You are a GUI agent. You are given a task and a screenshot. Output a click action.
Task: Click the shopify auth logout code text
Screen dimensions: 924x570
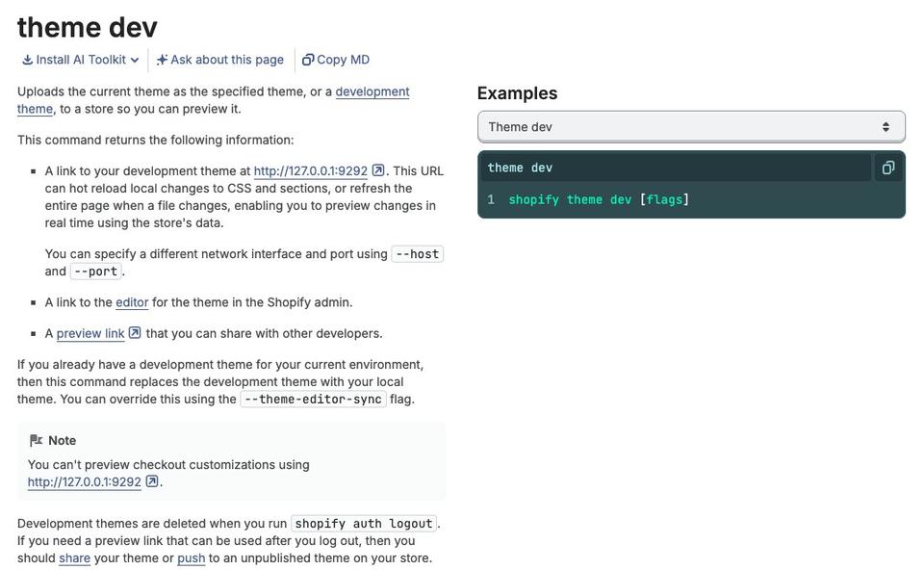click(364, 524)
